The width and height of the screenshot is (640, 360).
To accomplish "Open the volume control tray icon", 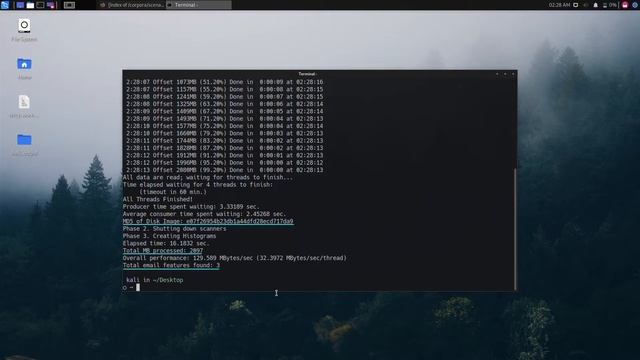I will click(x=586, y=5).
